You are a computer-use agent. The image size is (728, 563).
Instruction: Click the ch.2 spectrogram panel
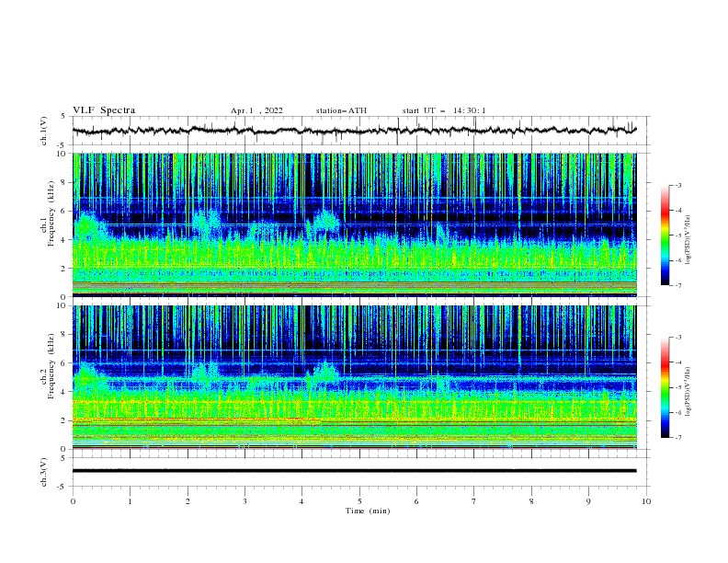click(x=355, y=377)
